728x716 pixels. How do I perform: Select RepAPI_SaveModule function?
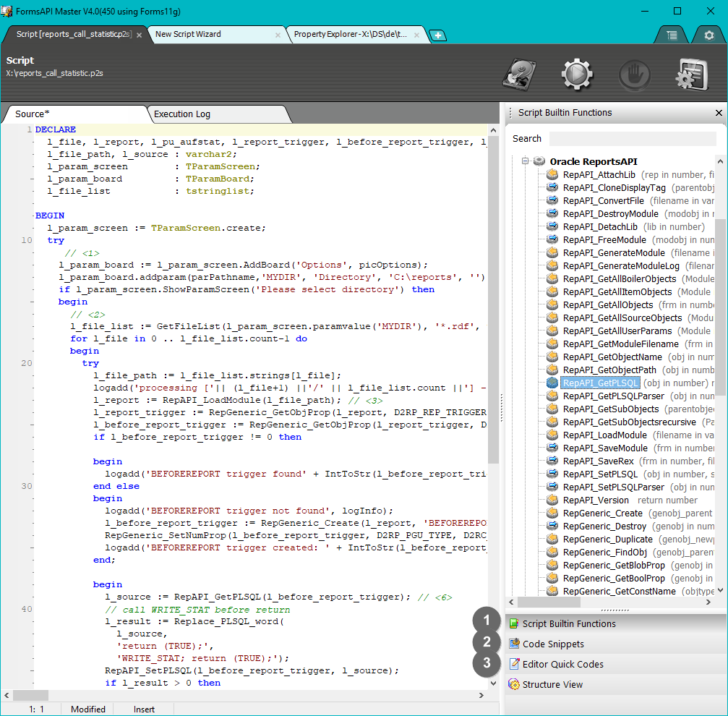click(605, 448)
